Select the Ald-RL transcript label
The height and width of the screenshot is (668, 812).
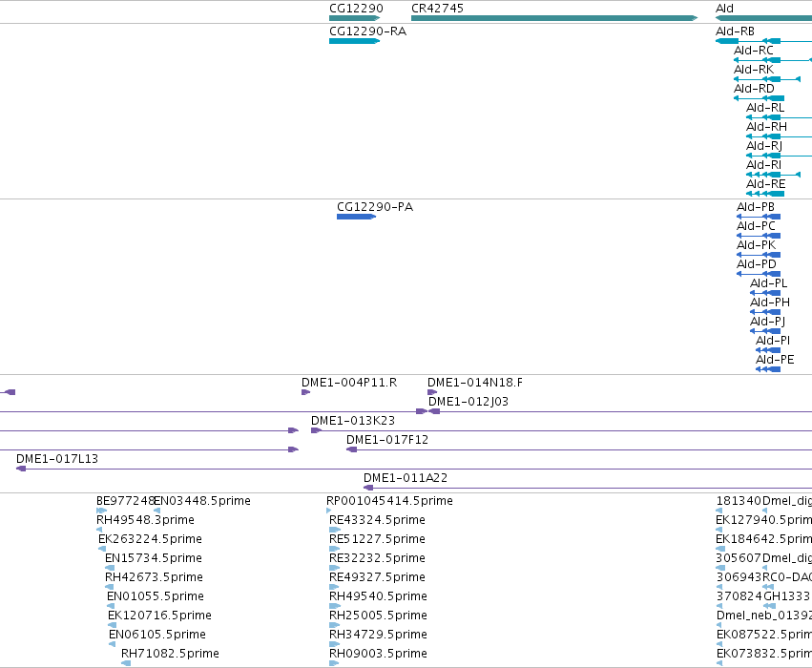(x=765, y=108)
